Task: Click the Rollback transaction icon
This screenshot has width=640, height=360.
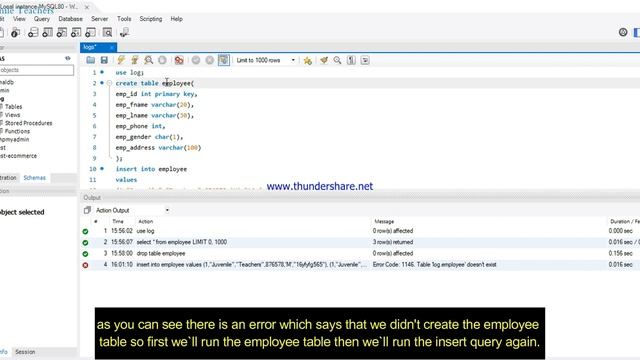Action: (x=210, y=60)
